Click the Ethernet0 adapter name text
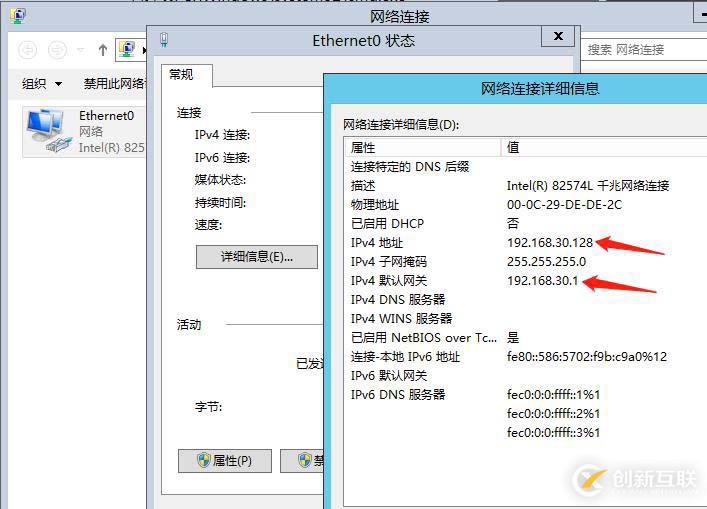This screenshot has height=509, width=707. coord(106,116)
